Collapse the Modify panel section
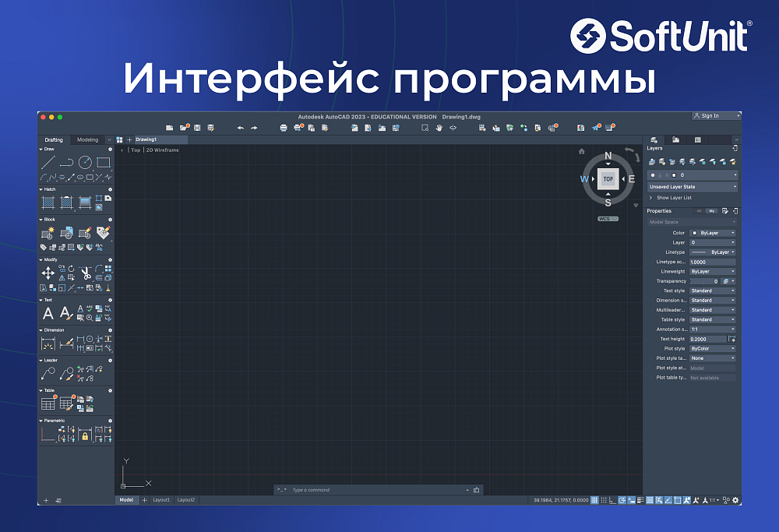The image size is (779, 532). click(x=41, y=260)
